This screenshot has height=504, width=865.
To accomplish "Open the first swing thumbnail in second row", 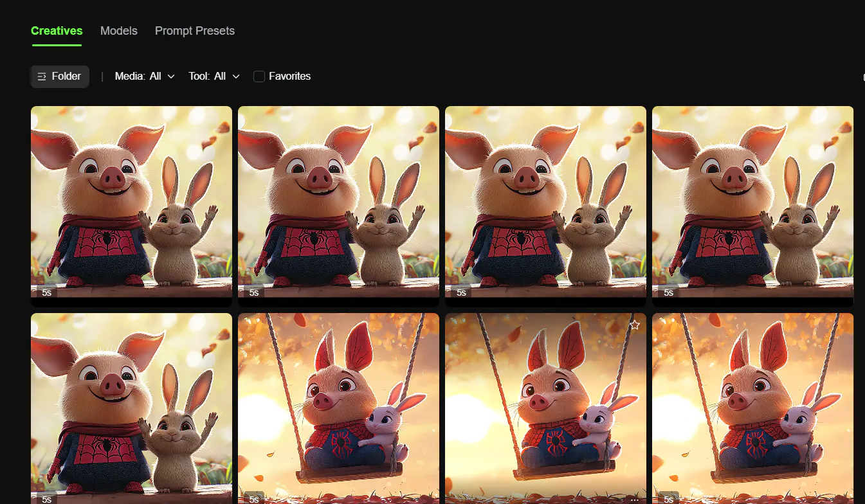I will tap(338, 408).
